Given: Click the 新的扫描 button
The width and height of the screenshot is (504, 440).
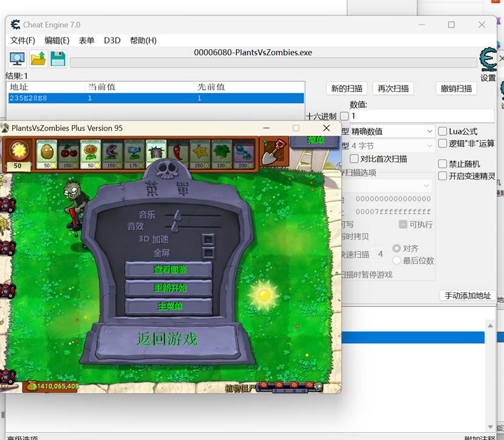Looking at the screenshot, I should tap(347, 89).
